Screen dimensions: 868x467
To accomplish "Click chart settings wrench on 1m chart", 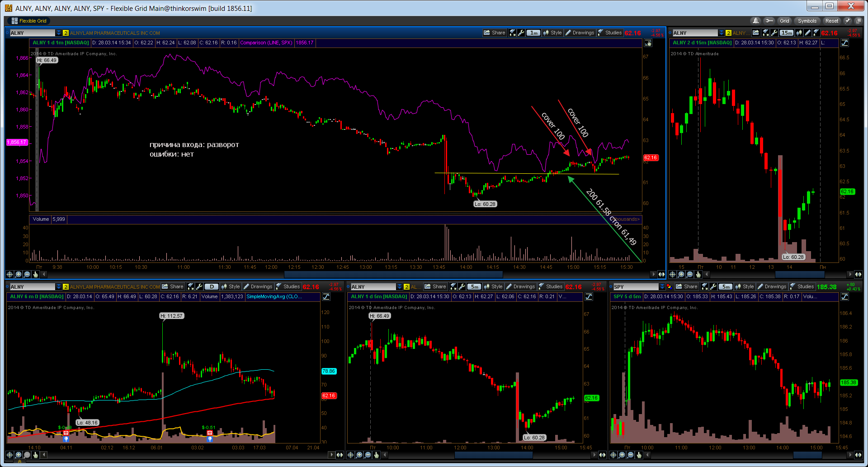I will click(x=521, y=33).
